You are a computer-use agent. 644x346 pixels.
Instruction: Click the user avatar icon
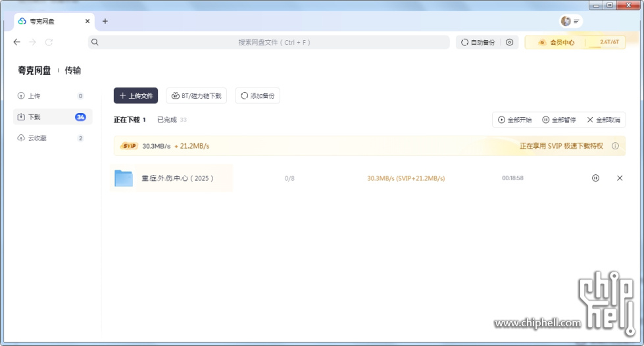[x=566, y=21]
